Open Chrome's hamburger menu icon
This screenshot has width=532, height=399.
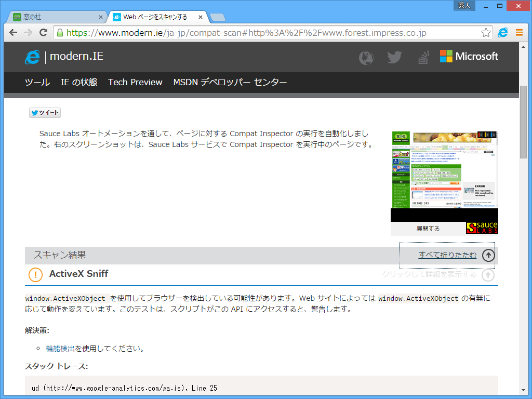[519, 32]
